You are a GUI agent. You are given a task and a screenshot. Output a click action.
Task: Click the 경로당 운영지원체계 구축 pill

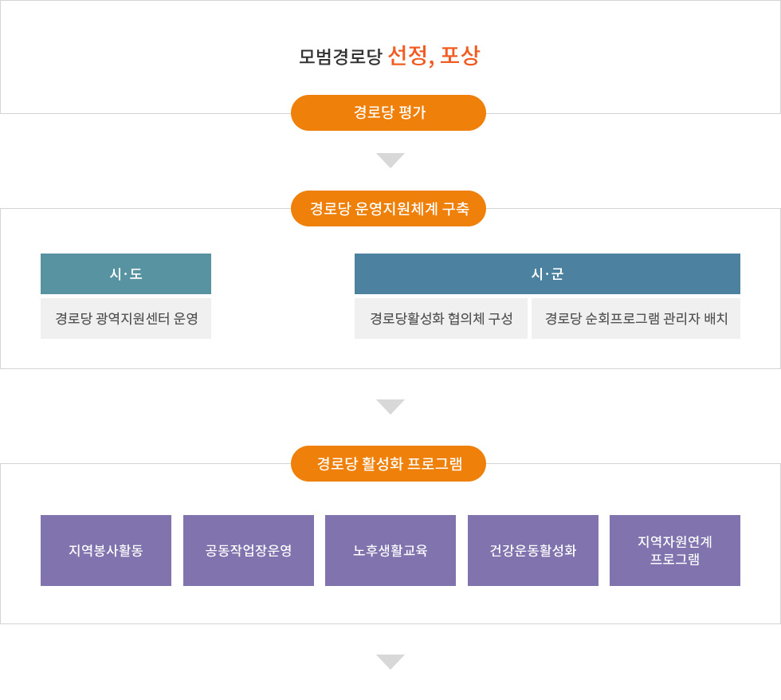(388, 208)
